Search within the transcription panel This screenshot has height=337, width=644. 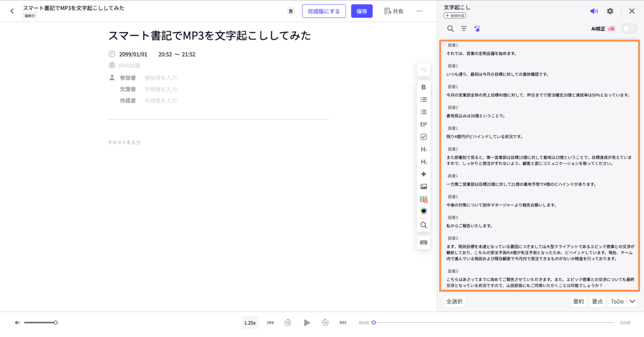point(450,29)
